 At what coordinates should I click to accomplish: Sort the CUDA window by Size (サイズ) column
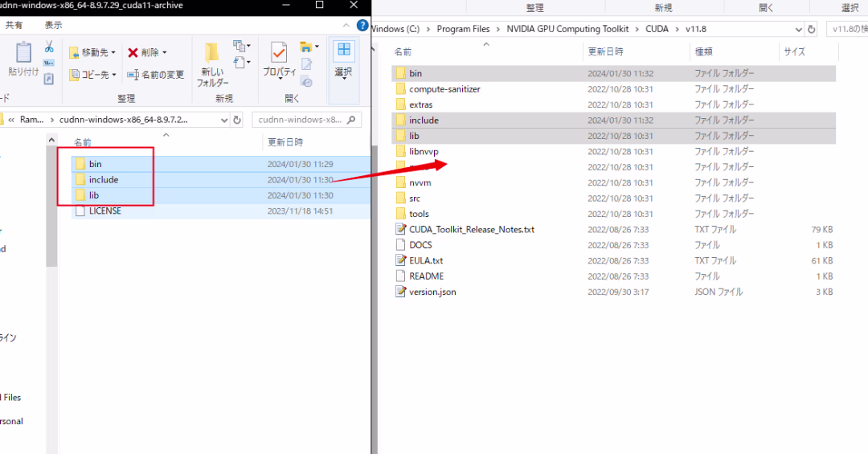794,51
